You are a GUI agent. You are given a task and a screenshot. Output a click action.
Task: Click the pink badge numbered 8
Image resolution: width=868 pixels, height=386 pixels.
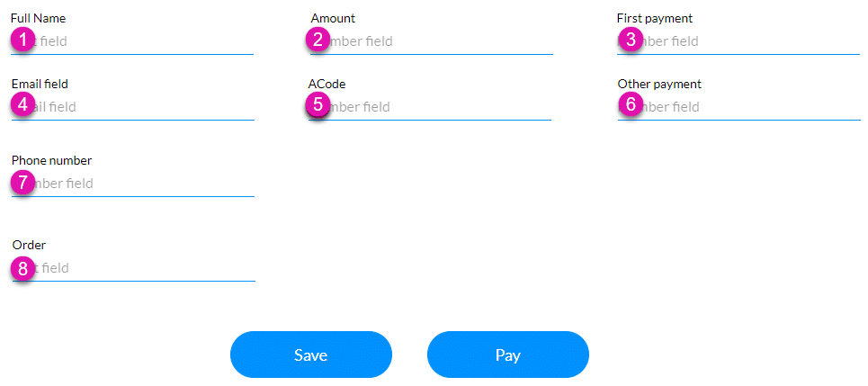tap(22, 267)
